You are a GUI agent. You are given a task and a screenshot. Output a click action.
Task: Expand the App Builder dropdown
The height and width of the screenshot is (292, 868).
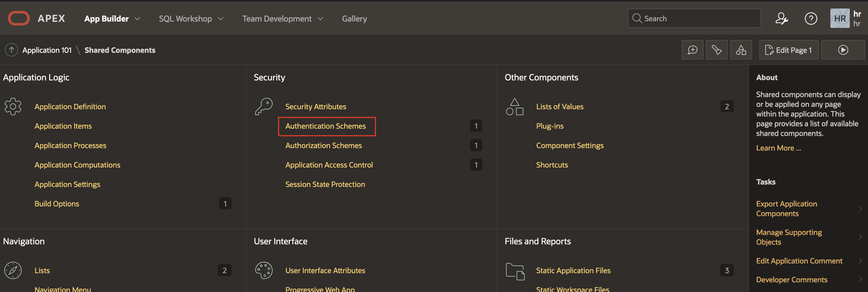click(x=111, y=19)
